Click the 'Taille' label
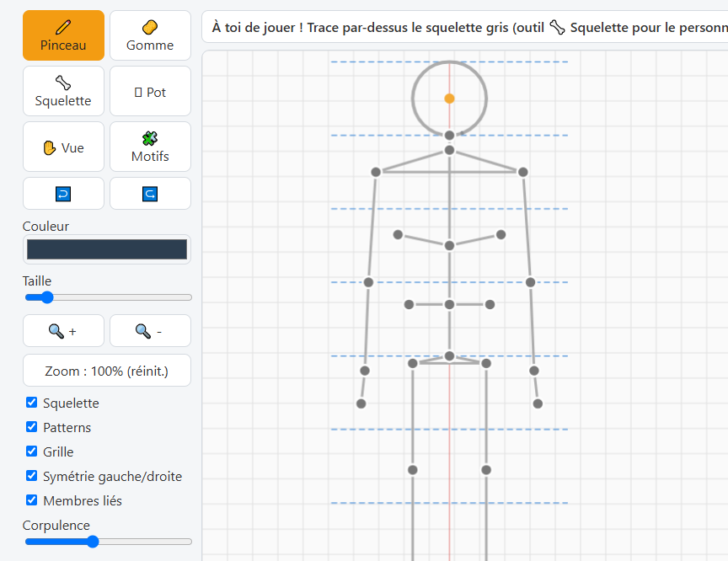The height and width of the screenshot is (561, 728). 37,280
